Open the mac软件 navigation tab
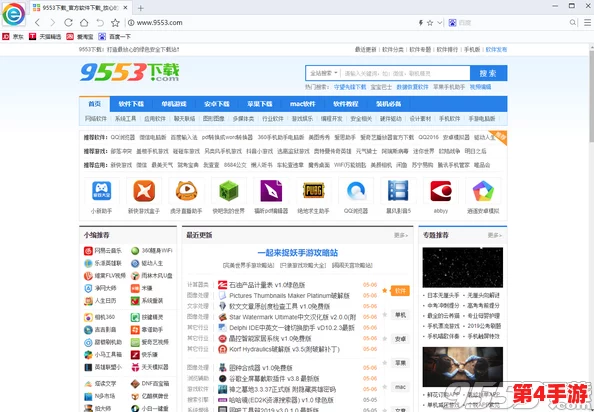 [303, 104]
